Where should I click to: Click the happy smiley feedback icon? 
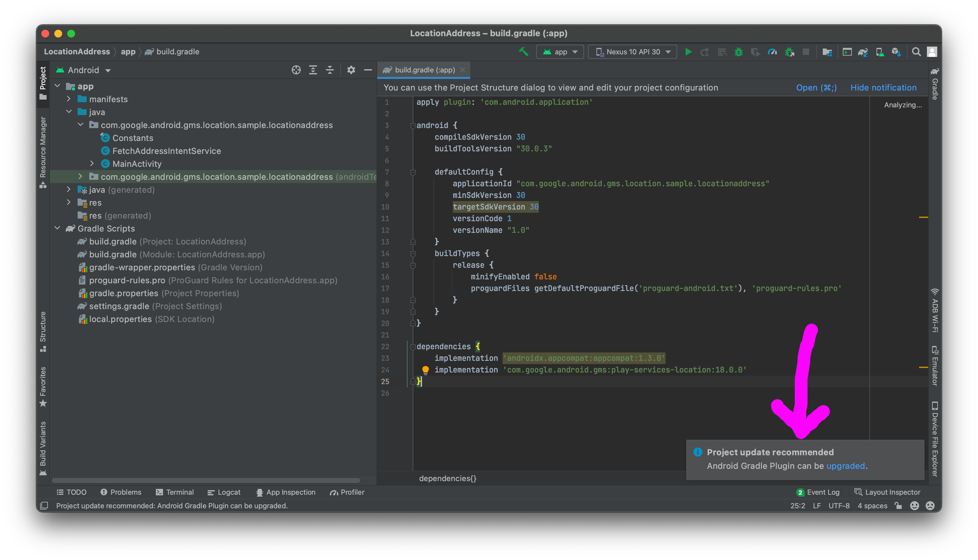click(915, 506)
